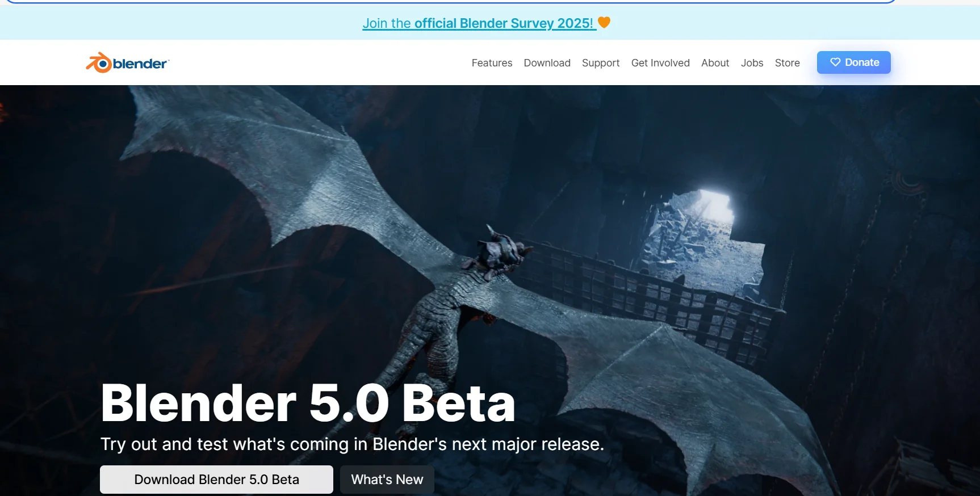Click the blue Donate button
The height and width of the screenshot is (496, 980).
(853, 62)
